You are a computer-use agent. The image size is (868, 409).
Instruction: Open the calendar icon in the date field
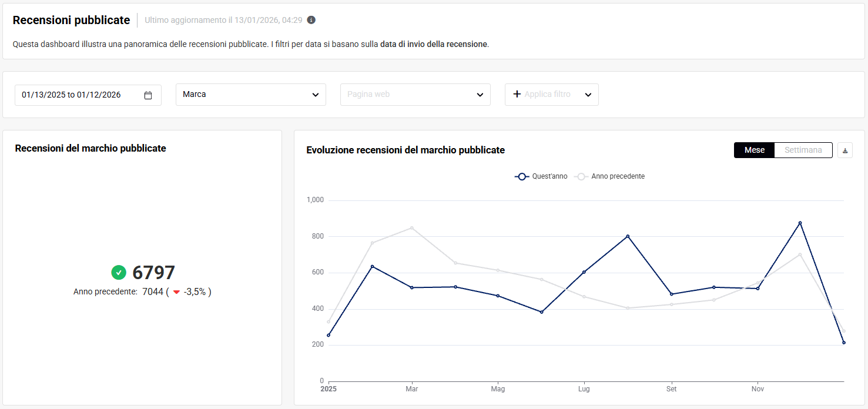coord(148,95)
